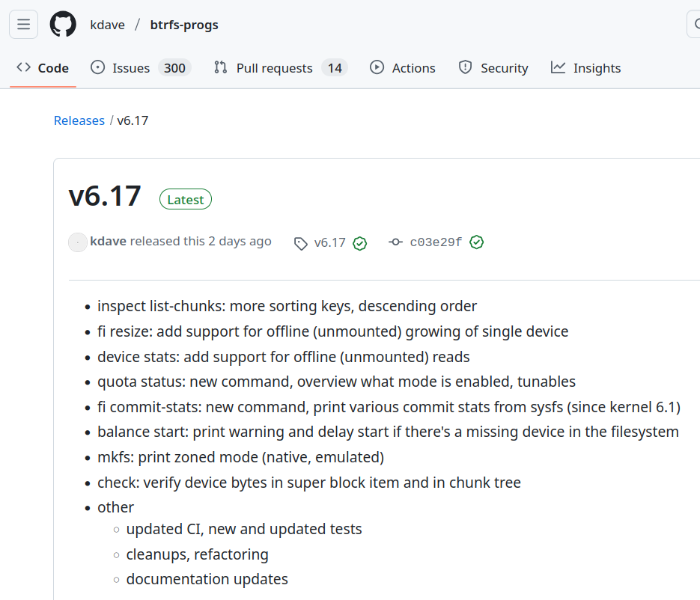Click the Latest release label
Screen dimensions: 700x600
186,200
